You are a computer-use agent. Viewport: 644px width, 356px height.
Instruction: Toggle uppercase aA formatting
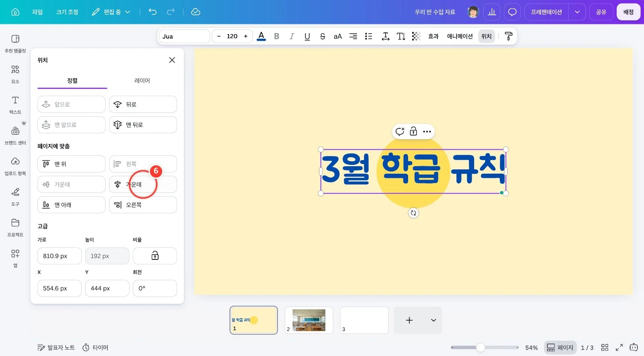[338, 36]
